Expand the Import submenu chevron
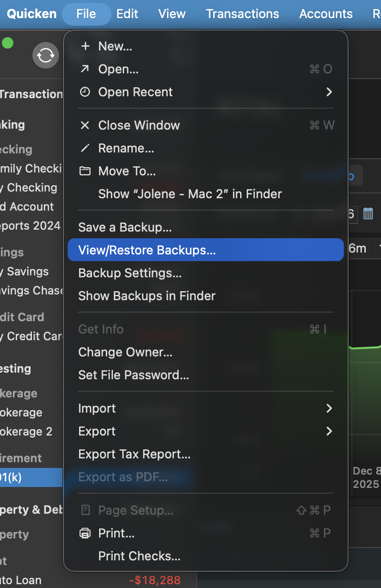 (329, 408)
